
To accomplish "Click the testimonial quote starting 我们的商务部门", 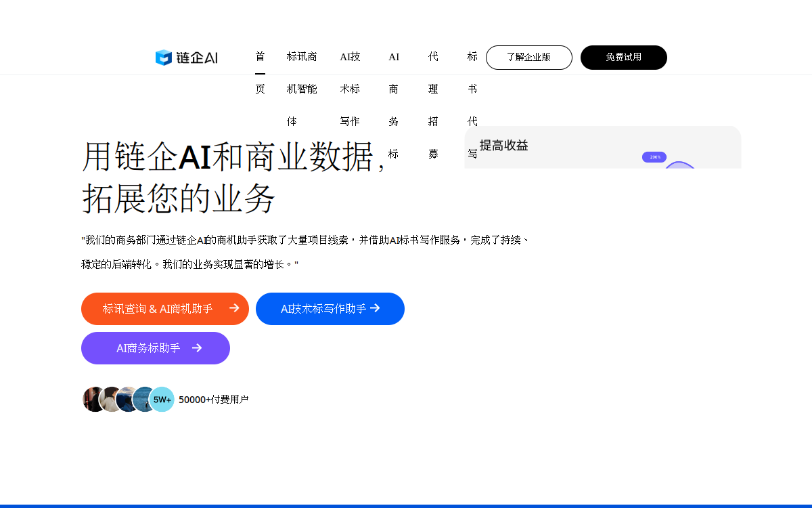I will 306,252.
